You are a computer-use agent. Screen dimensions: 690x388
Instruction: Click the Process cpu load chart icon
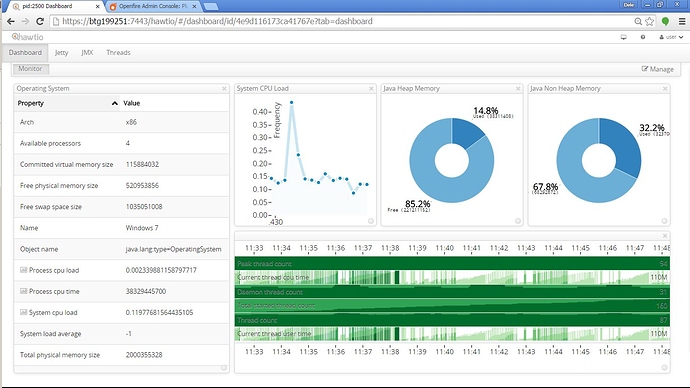pyautogui.click(x=23, y=270)
